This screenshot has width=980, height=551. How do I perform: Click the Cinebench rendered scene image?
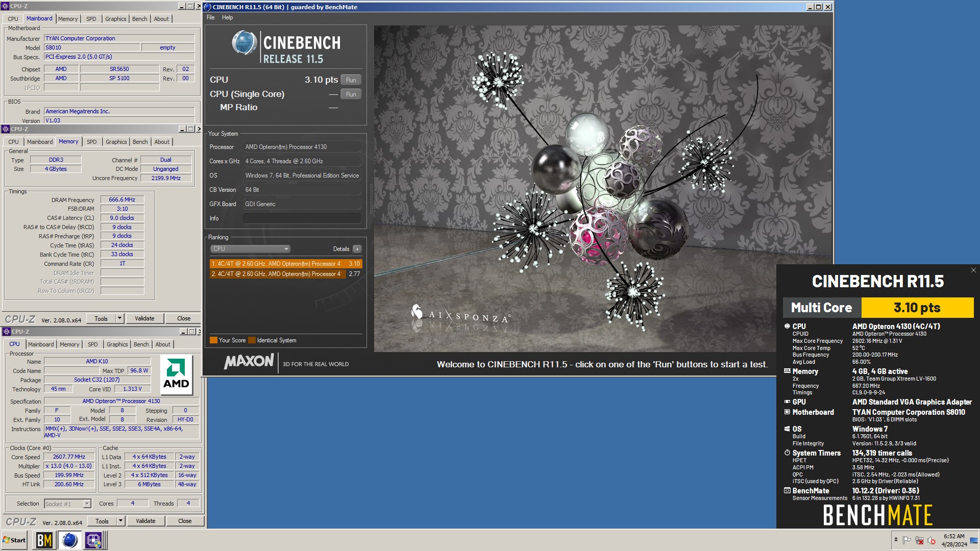coord(603,189)
